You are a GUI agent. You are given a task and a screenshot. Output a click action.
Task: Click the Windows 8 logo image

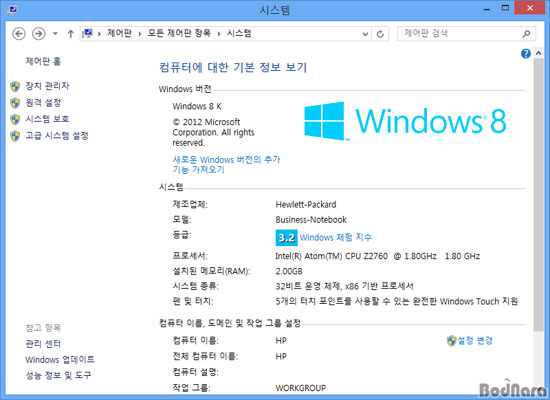pyautogui.click(x=405, y=121)
